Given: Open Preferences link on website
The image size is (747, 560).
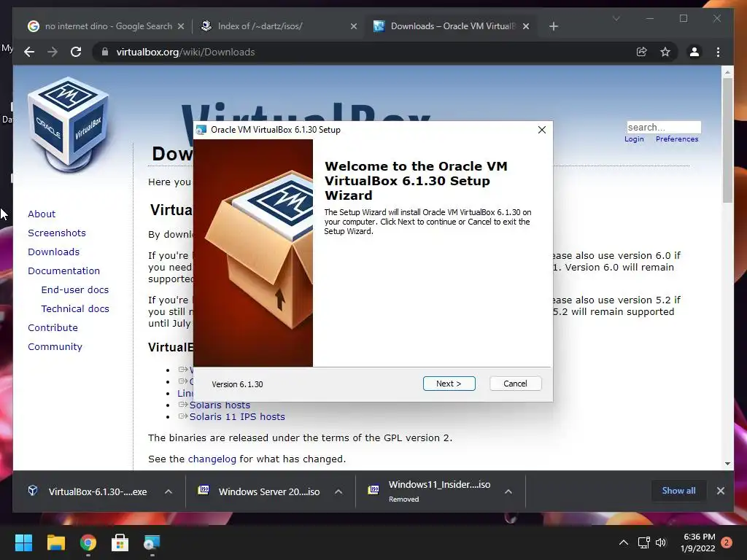Looking at the screenshot, I should point(676,139).
